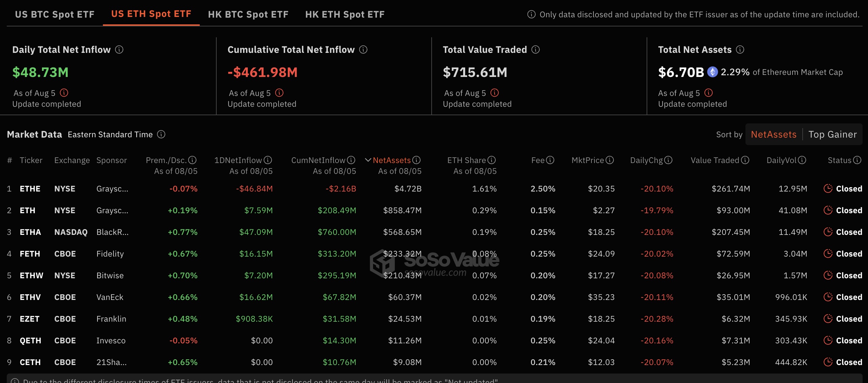The height and width of the screenshot is (383, 868).
Task: Select the US ETH Spot ETF tab
Action: tap(151, 14)
